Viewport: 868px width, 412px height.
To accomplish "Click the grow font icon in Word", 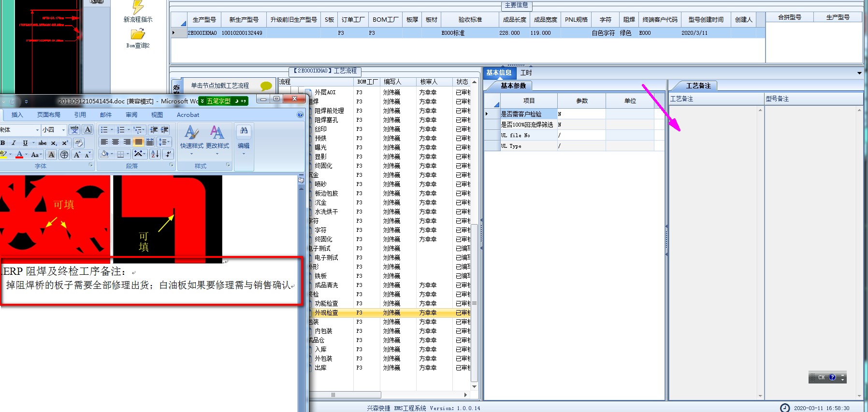I will point(76,155).
